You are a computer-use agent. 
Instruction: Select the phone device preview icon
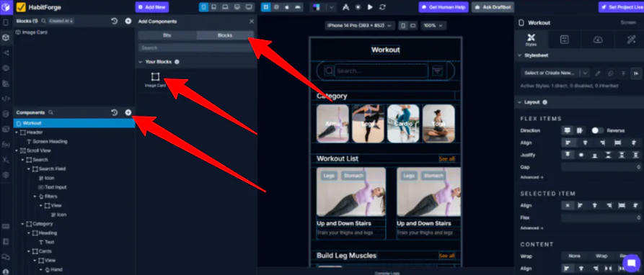(203, 7)
